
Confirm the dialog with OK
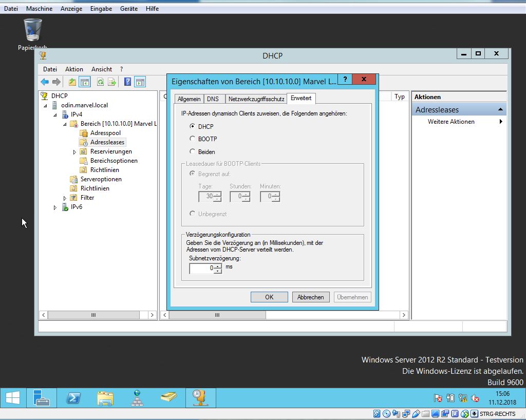[x=269, y=297]
